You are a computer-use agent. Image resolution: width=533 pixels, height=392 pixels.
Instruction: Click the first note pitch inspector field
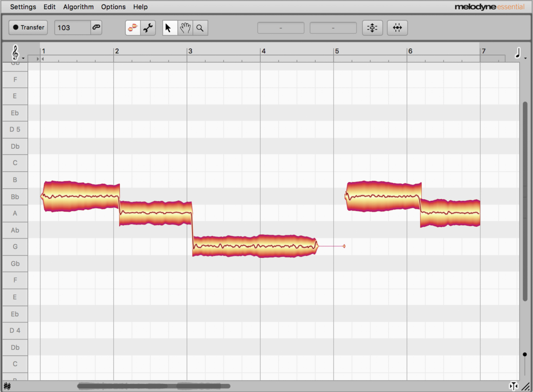click(281, 28)
